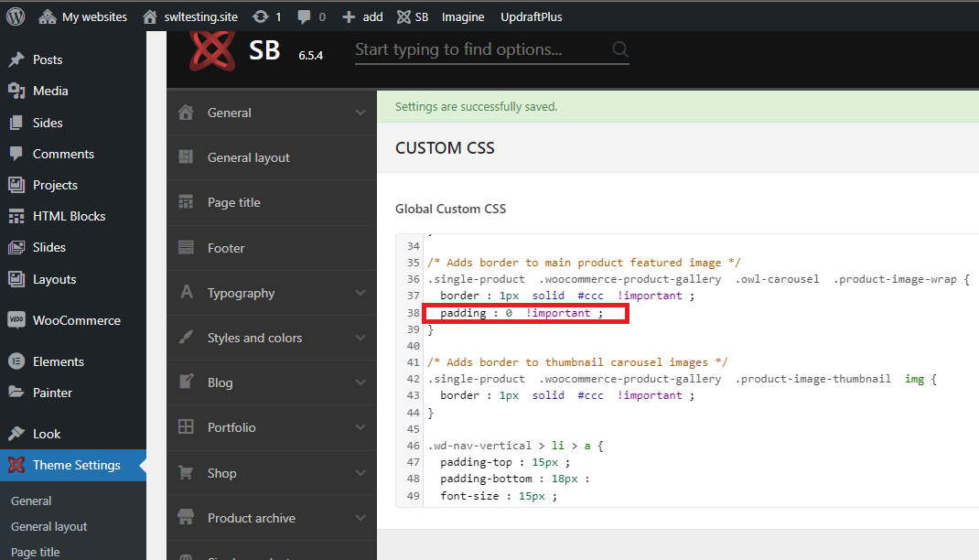The image size is (979, 560).
Task: Click line 46 wd-nav-vertical selector
Action: coord(515,445)
